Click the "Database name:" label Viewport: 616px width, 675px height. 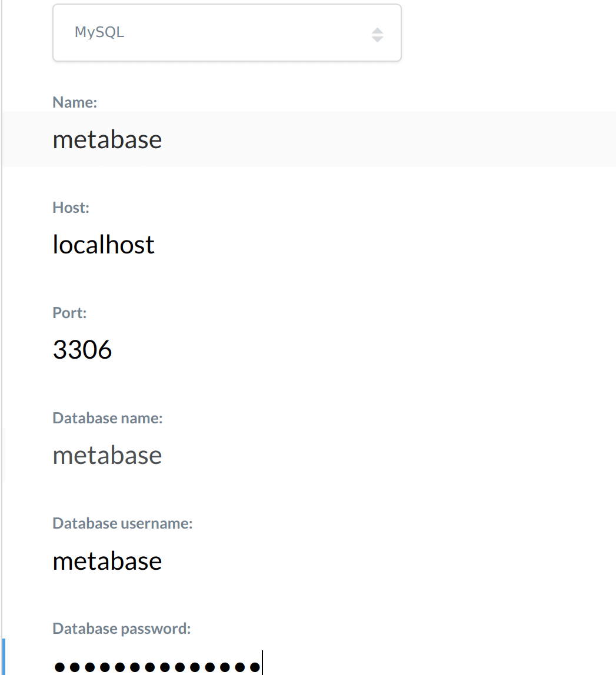[108, 418]
